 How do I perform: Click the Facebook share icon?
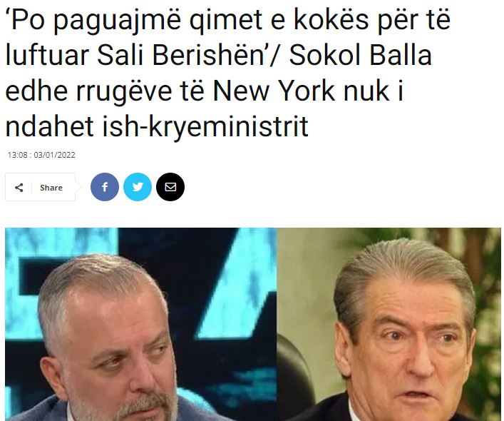105,187
